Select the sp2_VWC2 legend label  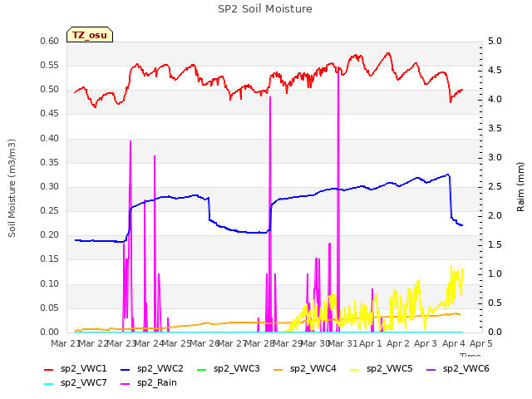coord(160,369)
